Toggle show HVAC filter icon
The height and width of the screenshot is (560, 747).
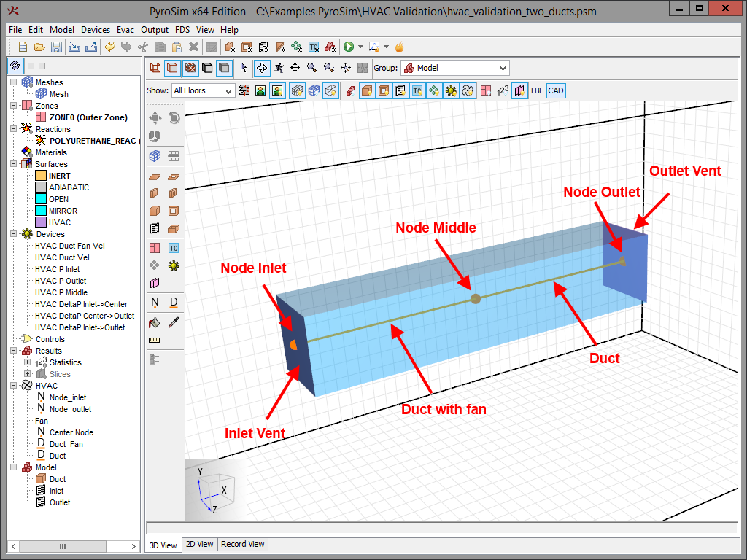[468, 90]
